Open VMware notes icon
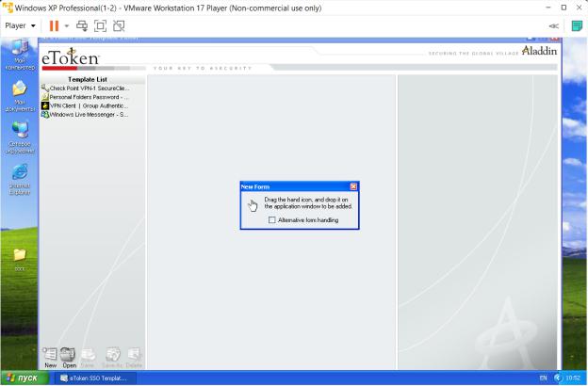This screenshot has width=588, height=386. (577, 25)
